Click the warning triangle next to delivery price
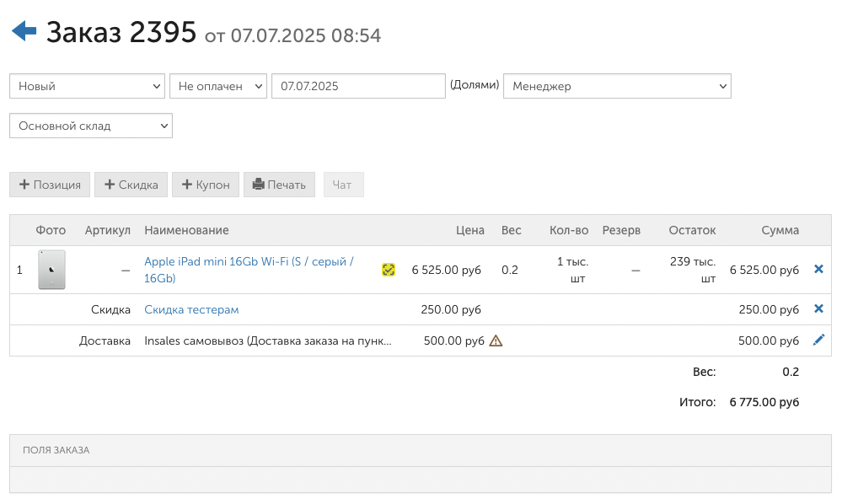 496,340
